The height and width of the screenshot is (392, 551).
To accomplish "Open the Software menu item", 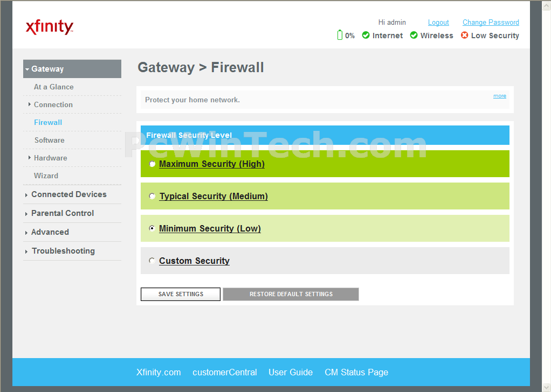I will tap(50, 140).
